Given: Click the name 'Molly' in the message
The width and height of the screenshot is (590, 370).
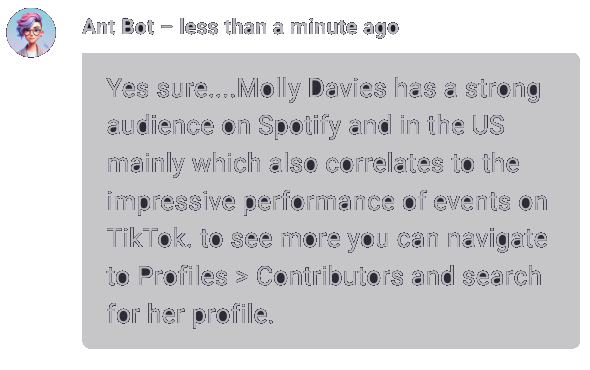Looking at the screenshot, I should [x=270, y=90].
